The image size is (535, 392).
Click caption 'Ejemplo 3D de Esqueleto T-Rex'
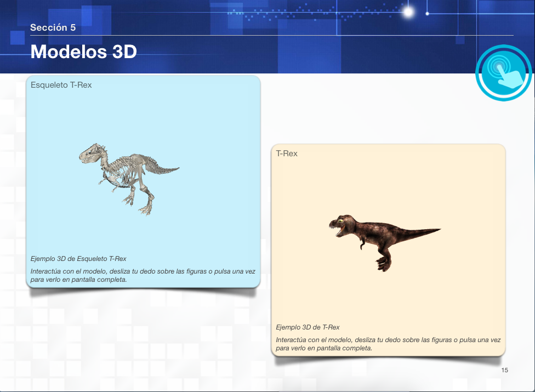click(78, 259)
